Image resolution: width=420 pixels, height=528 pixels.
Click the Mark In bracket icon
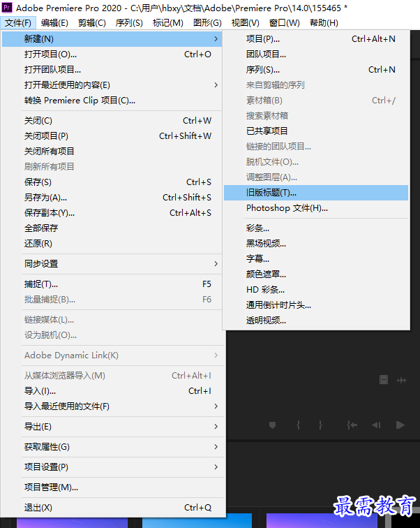coord(299,425)
